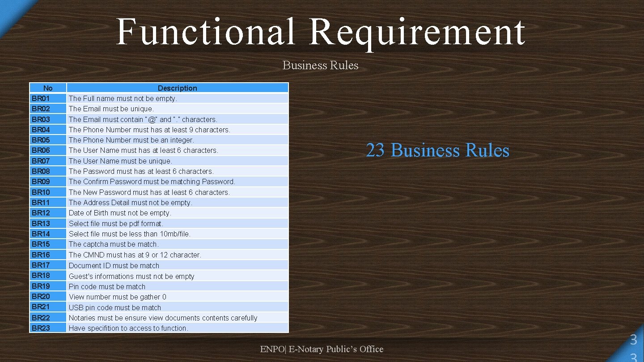Select the BR07 cell

pos(48,161)
